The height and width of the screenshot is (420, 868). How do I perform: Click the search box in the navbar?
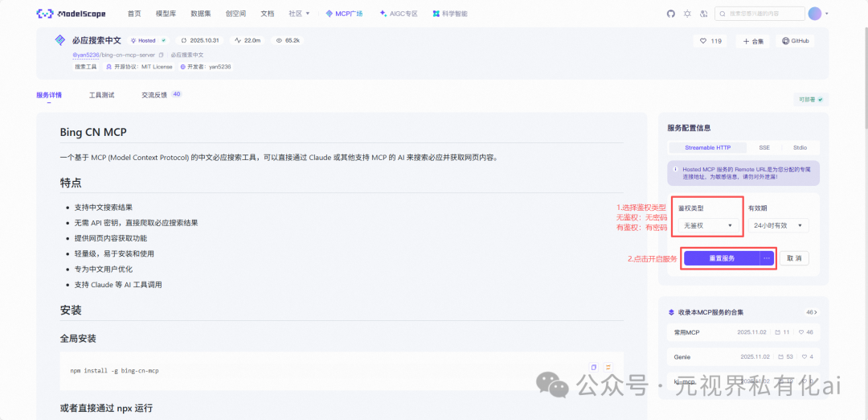click(x=759, y=14)
